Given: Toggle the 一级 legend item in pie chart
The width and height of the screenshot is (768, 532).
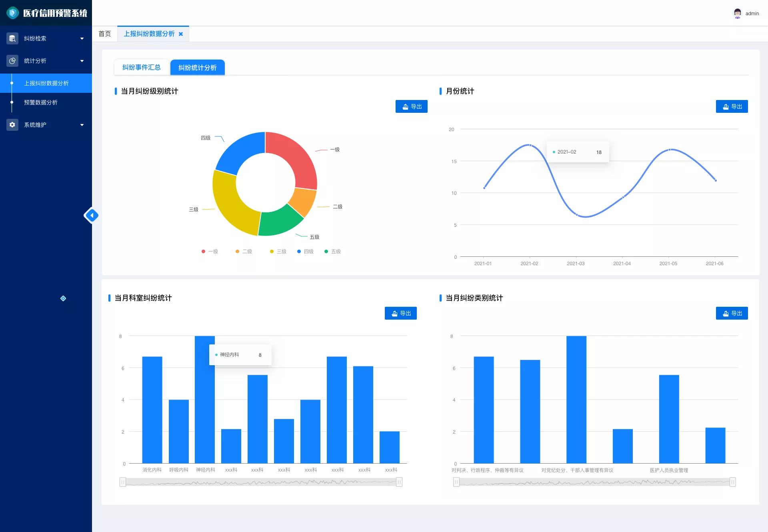Looking at the screenshot, I should [x=210, y=252].
